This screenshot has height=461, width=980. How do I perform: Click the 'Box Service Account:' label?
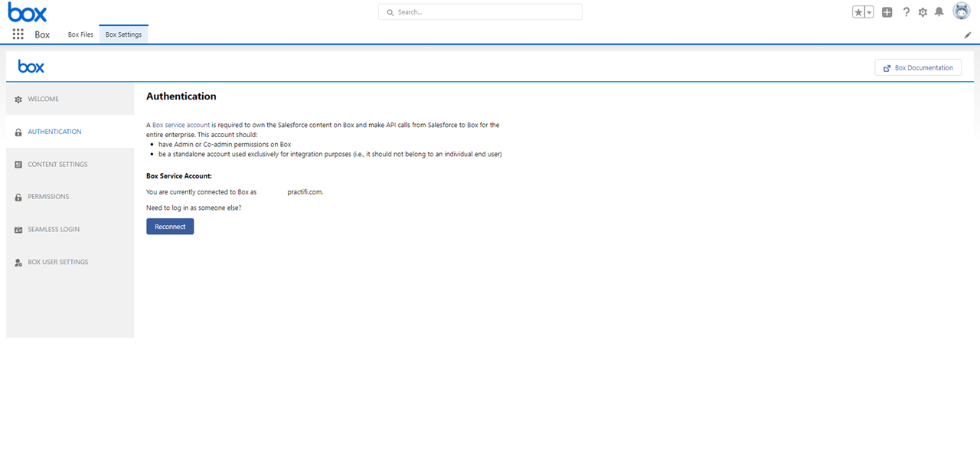[179, 176]
